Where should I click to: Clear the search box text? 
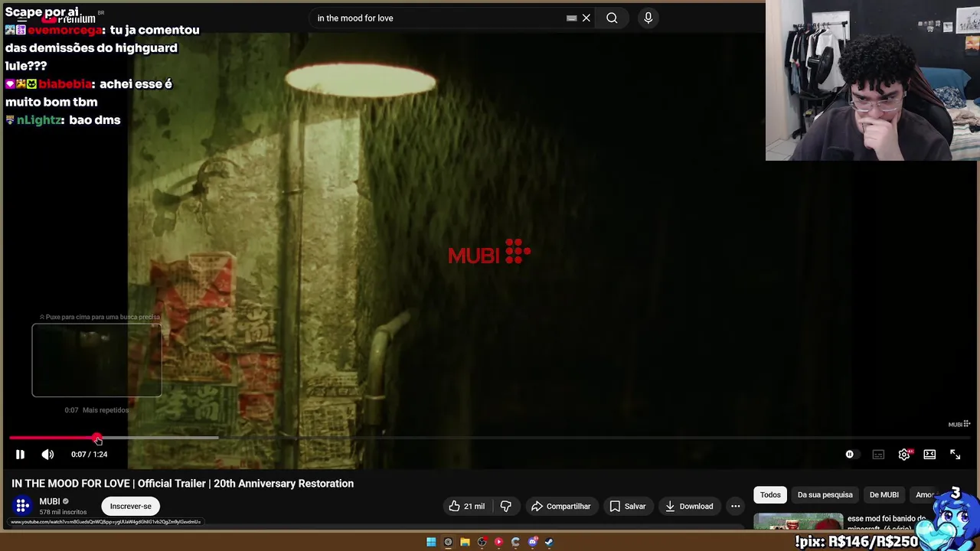pyautogui.click(x=586, y=18)
